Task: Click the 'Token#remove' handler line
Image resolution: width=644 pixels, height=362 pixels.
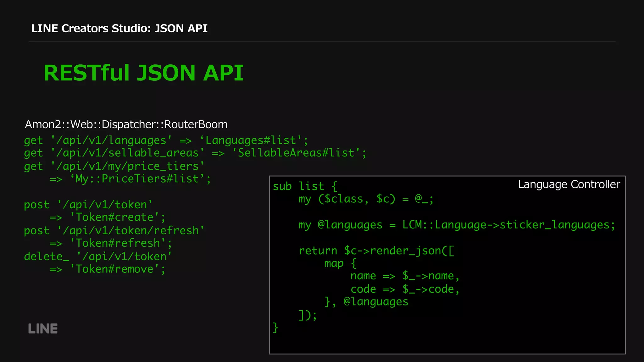Action: [108, 269]
